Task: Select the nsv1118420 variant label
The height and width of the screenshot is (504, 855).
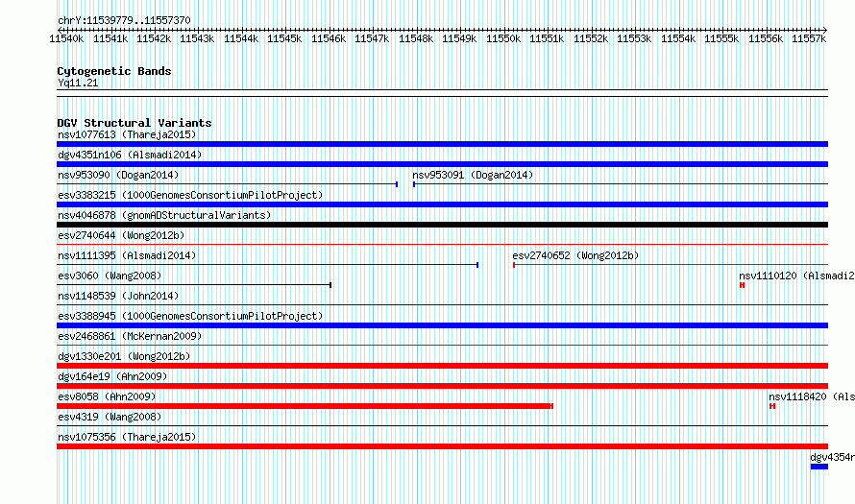Action: pyautogui.click(x=812, y=396)
